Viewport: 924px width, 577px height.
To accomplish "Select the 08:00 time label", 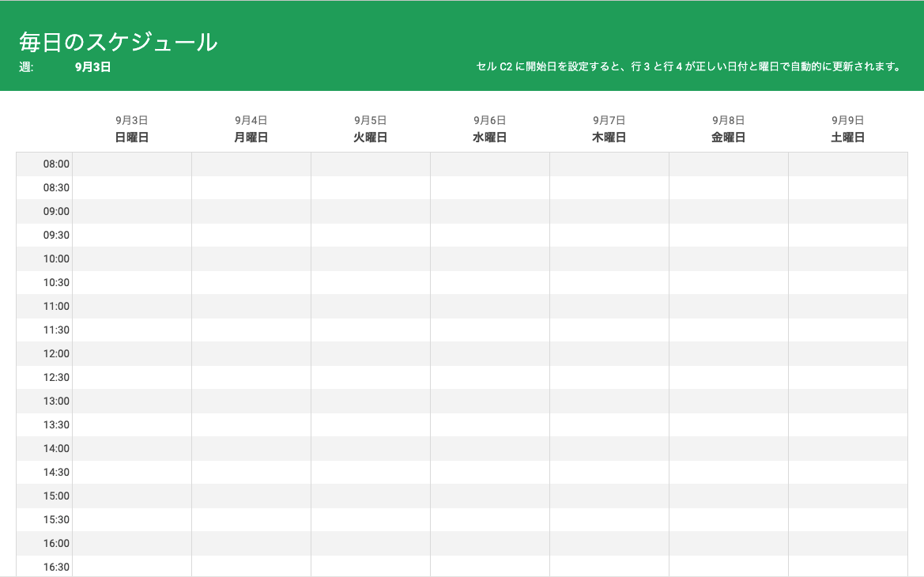I will 56,164.
